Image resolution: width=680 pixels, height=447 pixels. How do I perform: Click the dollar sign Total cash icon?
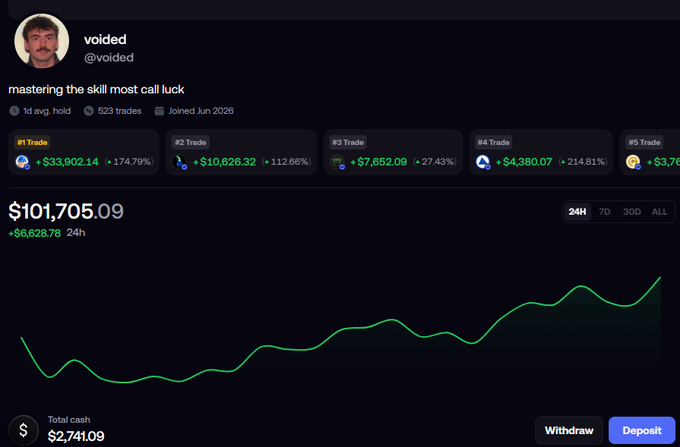coord(23,430)
